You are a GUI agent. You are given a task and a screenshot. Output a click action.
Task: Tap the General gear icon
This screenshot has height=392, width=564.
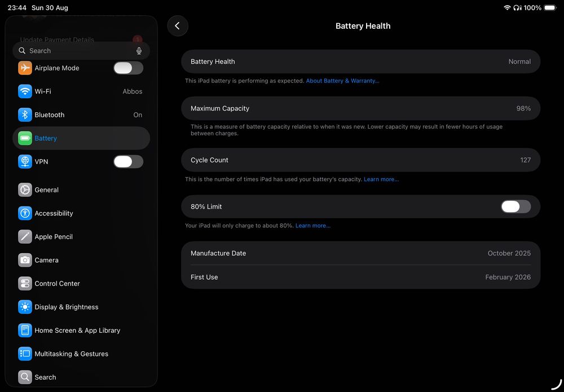click(25, 190)
